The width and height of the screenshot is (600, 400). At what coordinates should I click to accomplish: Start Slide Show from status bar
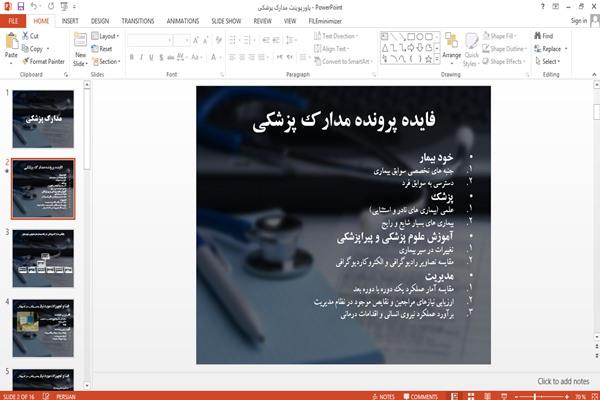(504, 396)
